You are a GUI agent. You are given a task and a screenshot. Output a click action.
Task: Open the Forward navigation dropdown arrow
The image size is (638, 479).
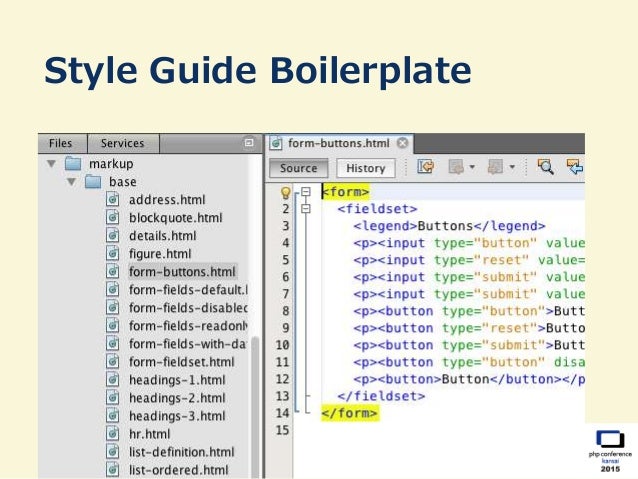[x=512, y=168]
